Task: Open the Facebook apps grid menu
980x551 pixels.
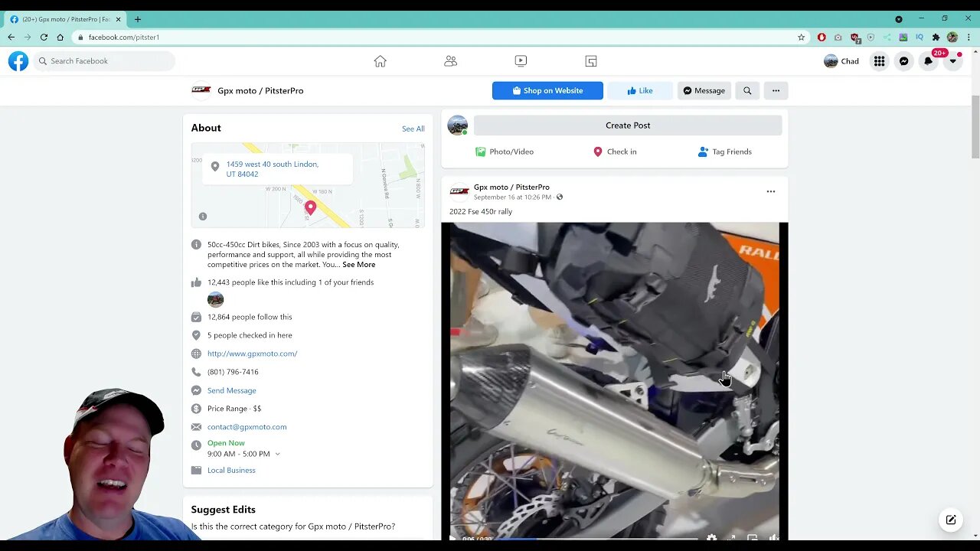Action: 879,61
